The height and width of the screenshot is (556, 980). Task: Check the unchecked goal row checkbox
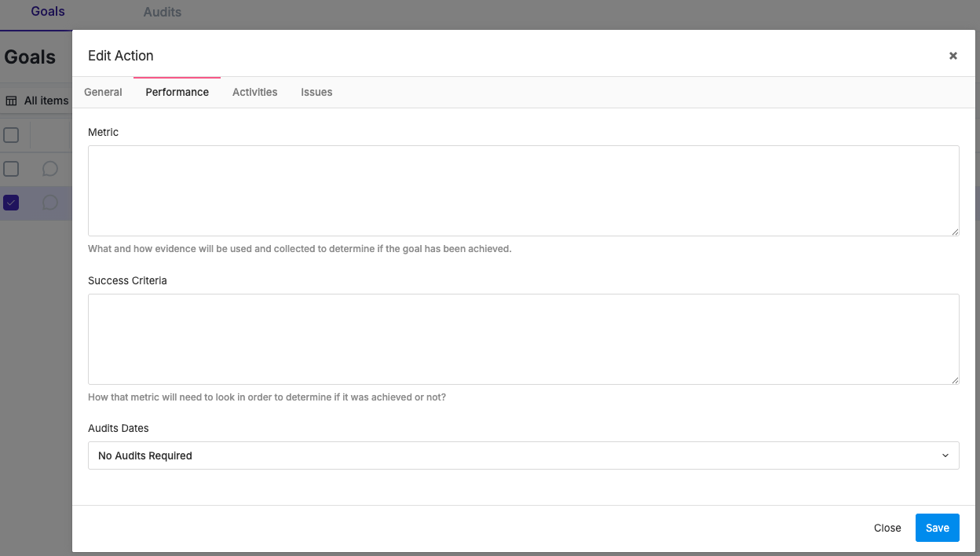click(11, 169)
